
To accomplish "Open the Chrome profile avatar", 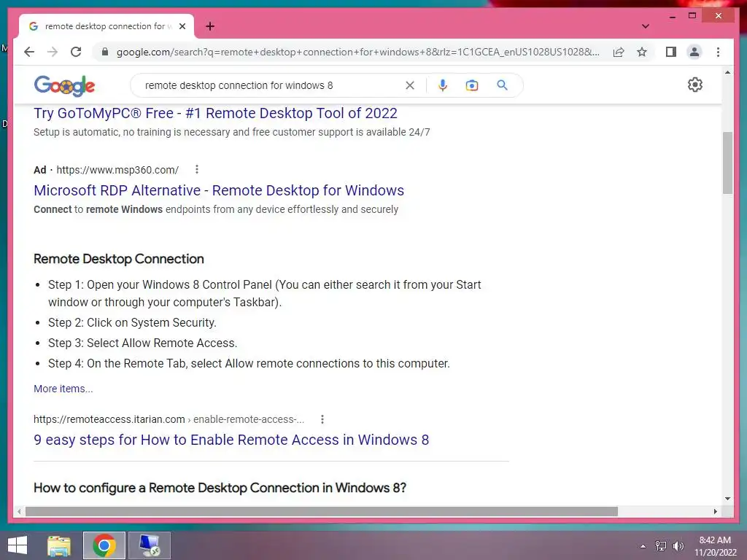I will pyautogui.click(x=694, y=52).
